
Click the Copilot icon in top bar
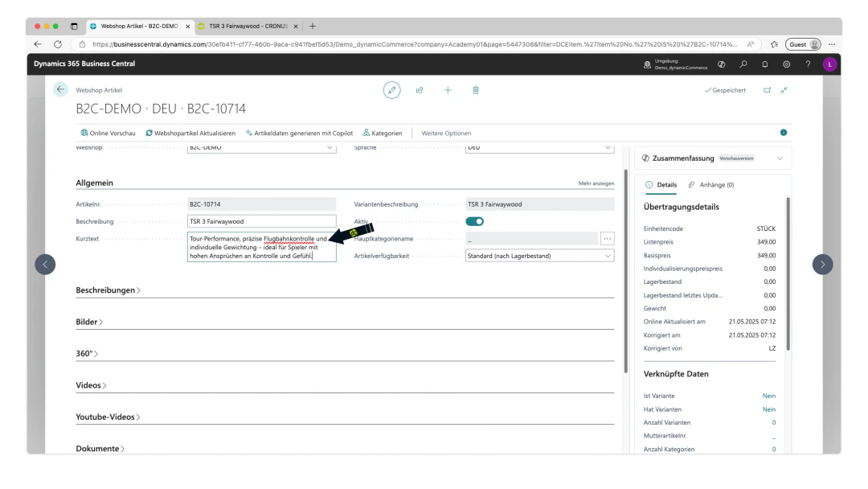pos(721,64)
